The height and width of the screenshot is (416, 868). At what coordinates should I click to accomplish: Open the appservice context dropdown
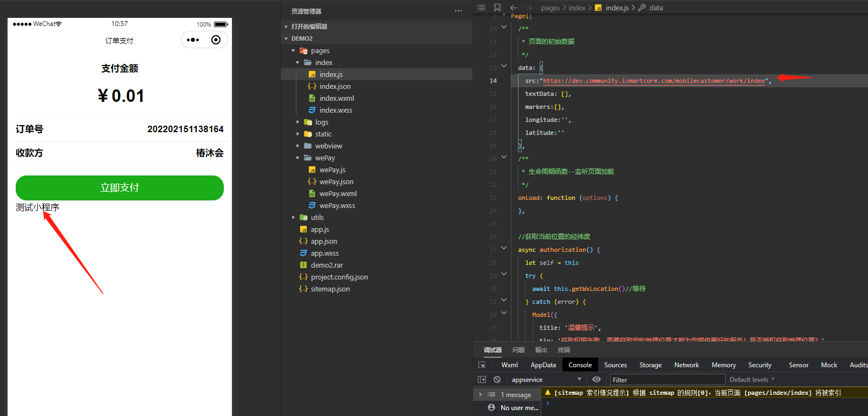click(x=546, y=380)
